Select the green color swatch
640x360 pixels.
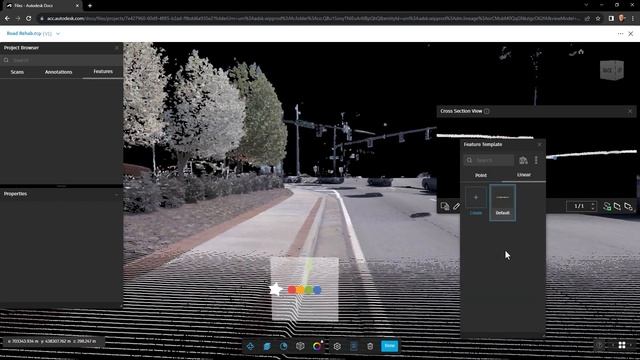tap(309, 290)
